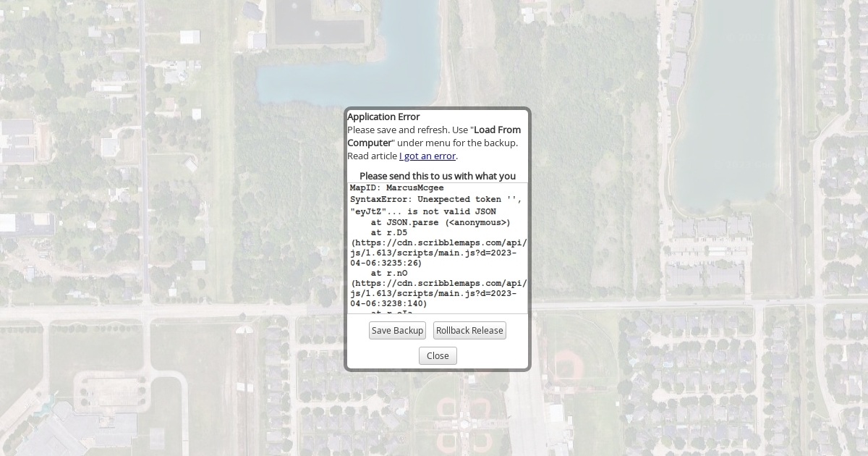Click the 'SyntaxError: Unexpected token' line
Viewport: 868px width, 456px height.
[436, 199]
